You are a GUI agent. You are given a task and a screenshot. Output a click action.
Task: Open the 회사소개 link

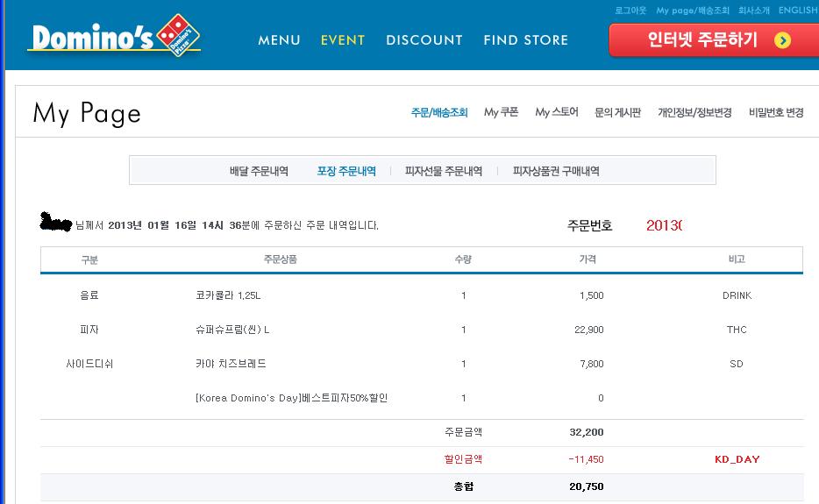pyautogui.click(x=753, y=11)
